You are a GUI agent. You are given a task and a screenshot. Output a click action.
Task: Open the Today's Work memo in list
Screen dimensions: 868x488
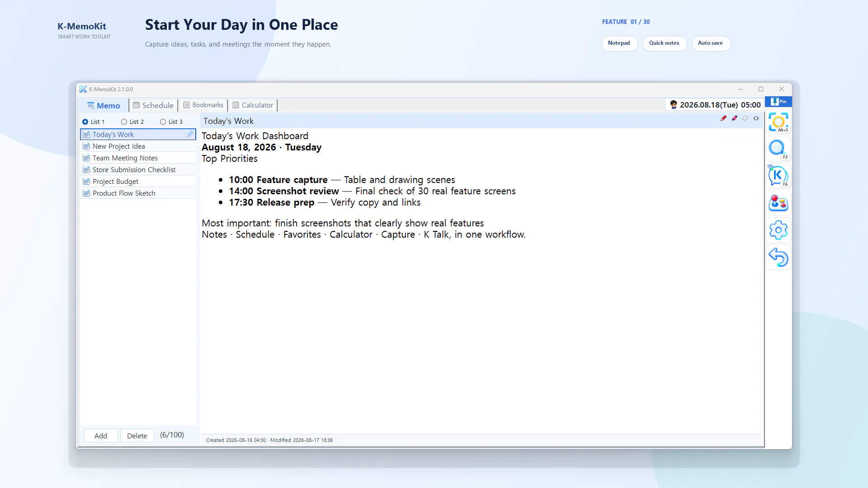[138, 134]
